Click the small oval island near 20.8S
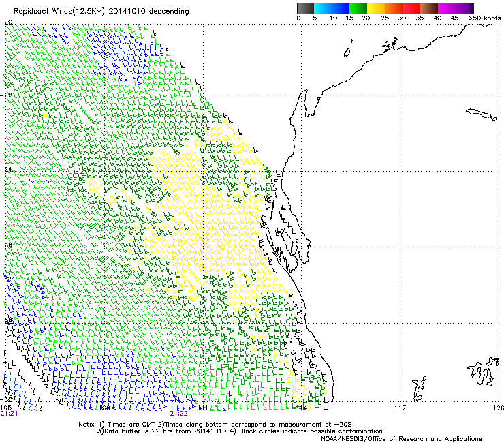The height and width of the screenshot is (443, 504). click(x=347, y=52)
